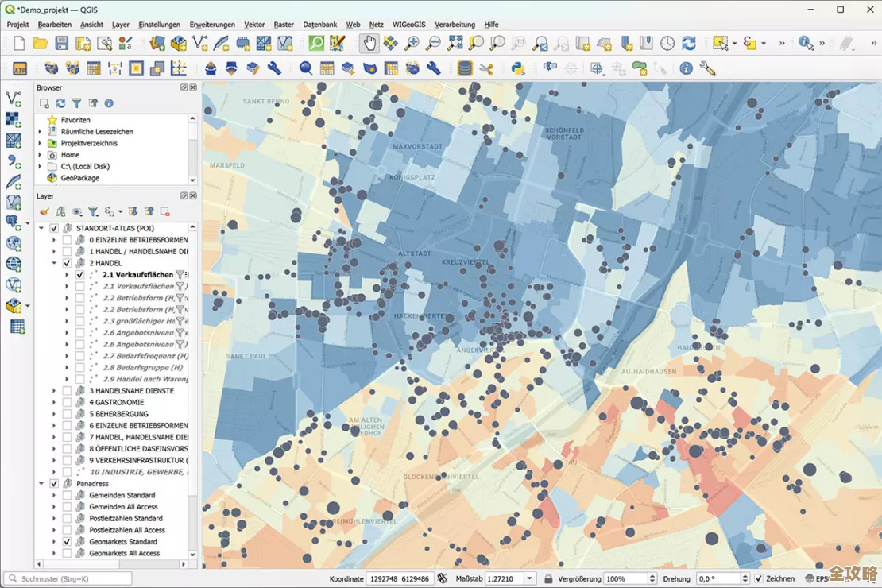882x588 pixels.
Task: Open the WIGeoGIS menu
Action: pyautogui.click(x=409, y=25)
